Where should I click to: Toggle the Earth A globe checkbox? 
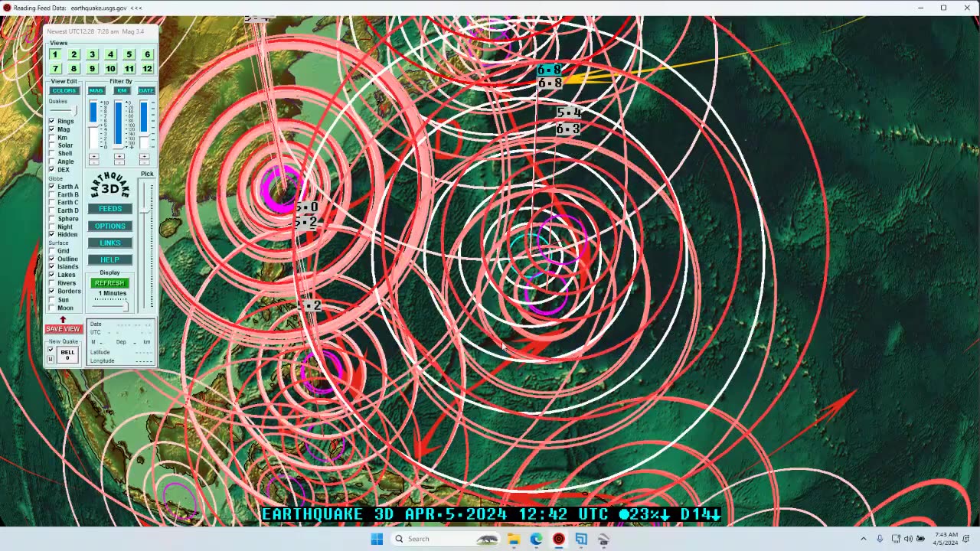coord(52,186)
